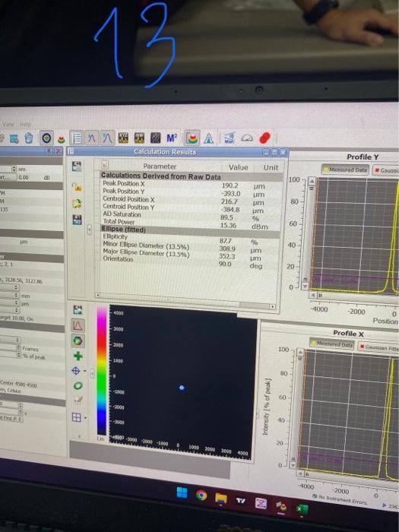
Task: Click the lock icon in Calculation Results sidebar
Action: point(78,187)
